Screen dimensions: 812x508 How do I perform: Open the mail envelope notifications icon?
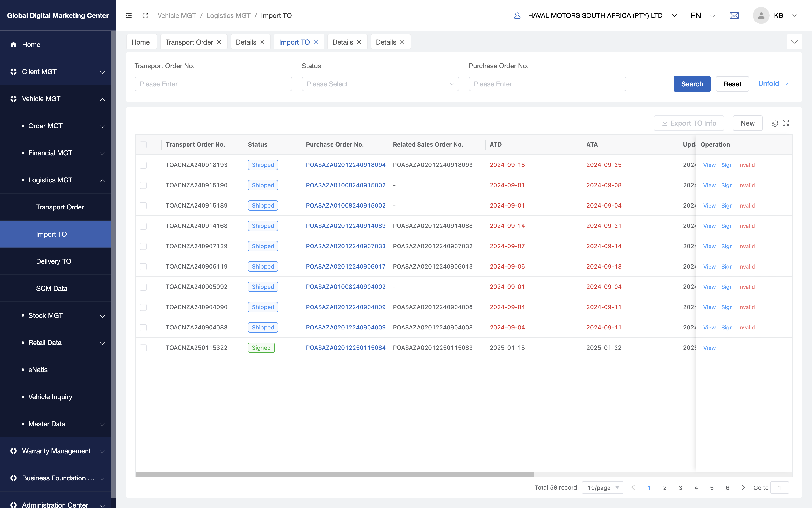point(734,15)
